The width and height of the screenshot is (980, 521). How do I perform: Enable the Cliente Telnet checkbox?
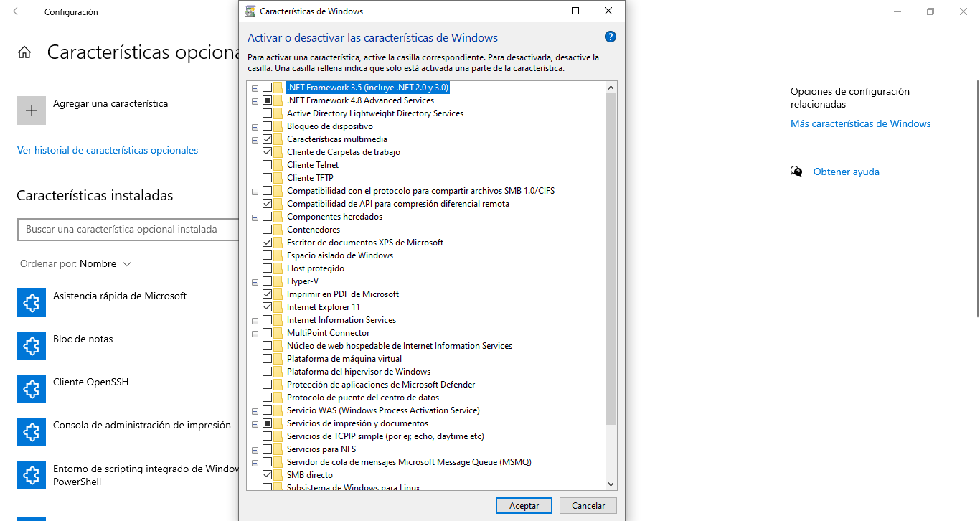pyautogui.click(x=267, y=165)
